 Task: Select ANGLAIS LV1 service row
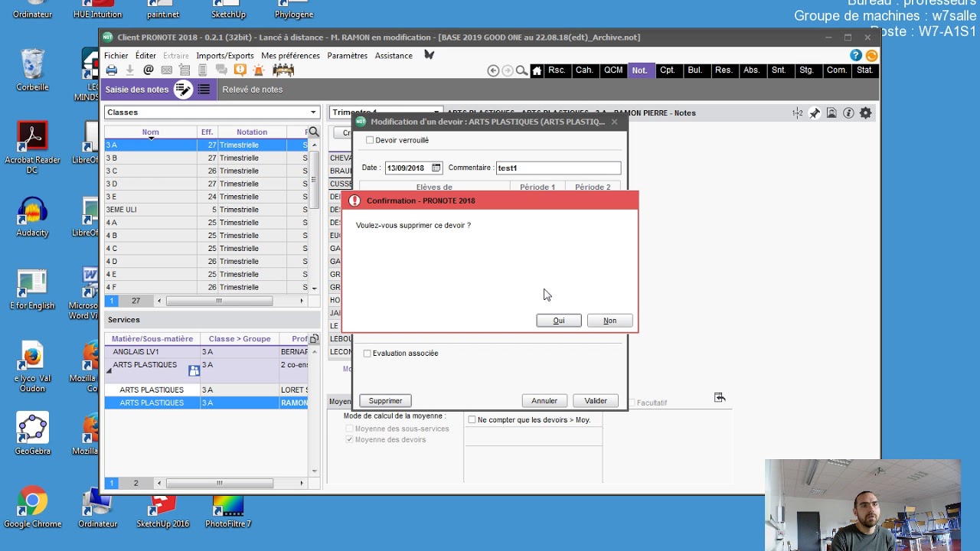(x=207, y=351)
